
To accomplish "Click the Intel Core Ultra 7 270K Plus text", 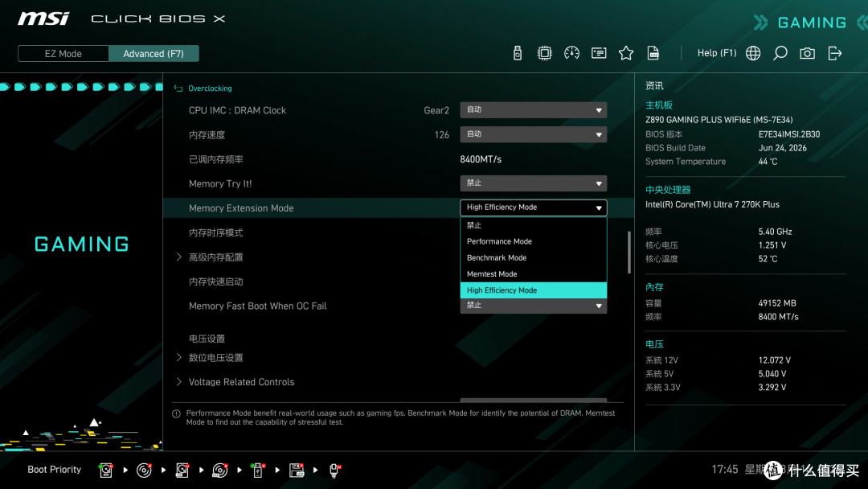I will click(712, 204).
